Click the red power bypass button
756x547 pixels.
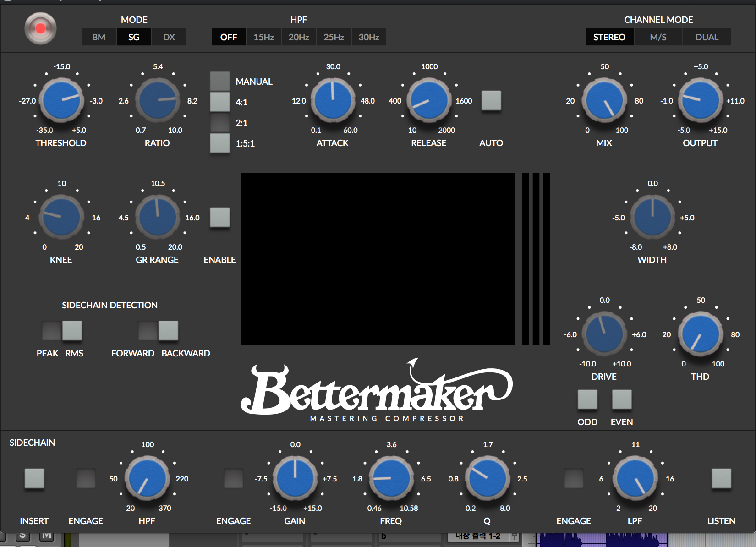(x=40, y=28)
